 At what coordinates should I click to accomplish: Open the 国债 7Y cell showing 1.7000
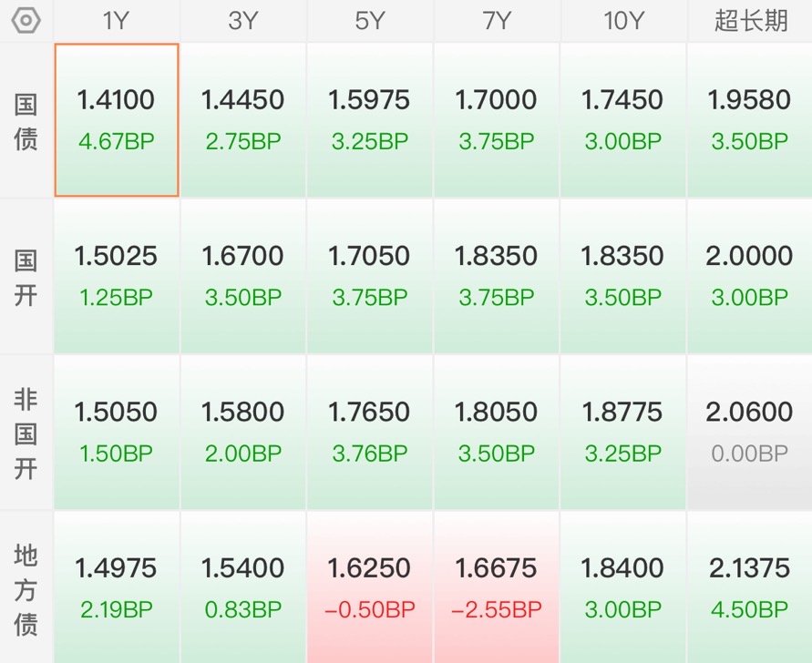click(x=496, y=120)
